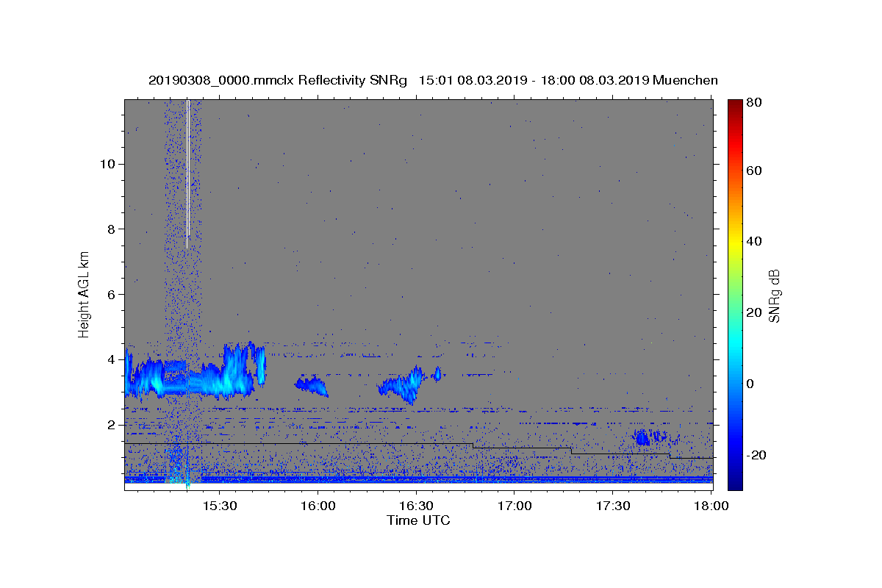
Task: Click the small cloud echo near 16:00
Action: 312,385
